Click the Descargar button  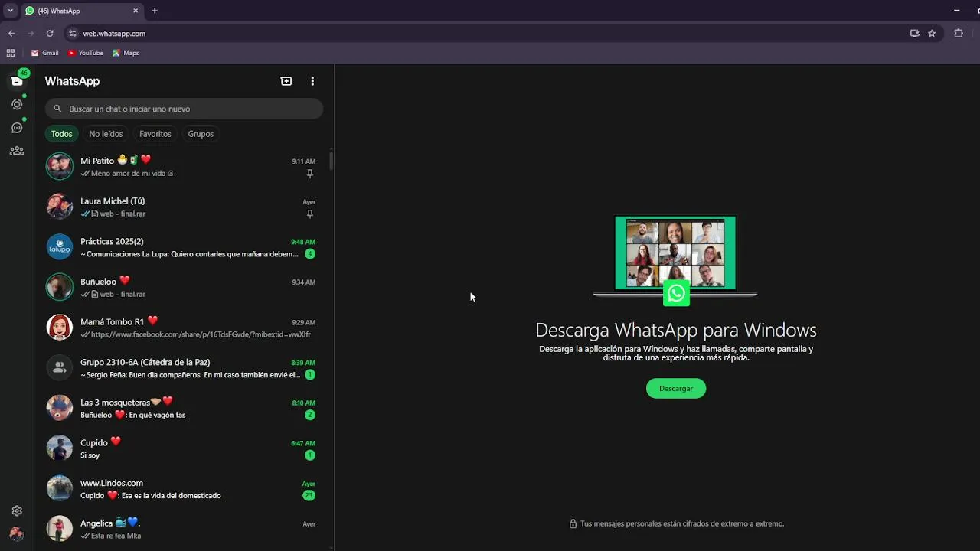676,389
